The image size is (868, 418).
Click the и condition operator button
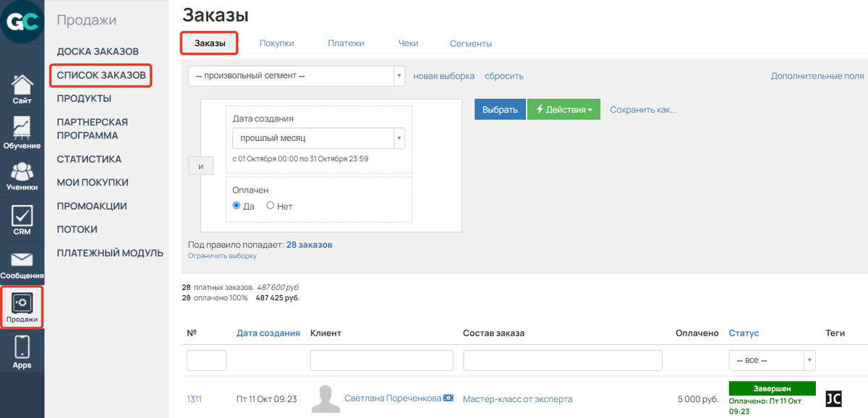[201, 166]
